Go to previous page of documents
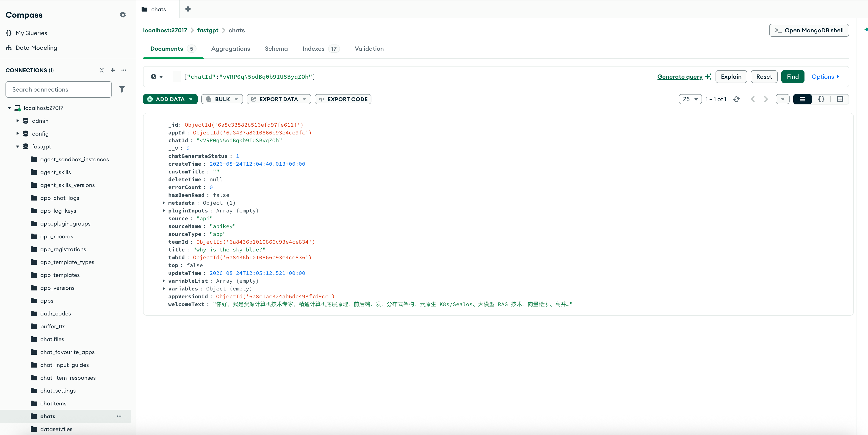 click(753, 99)
